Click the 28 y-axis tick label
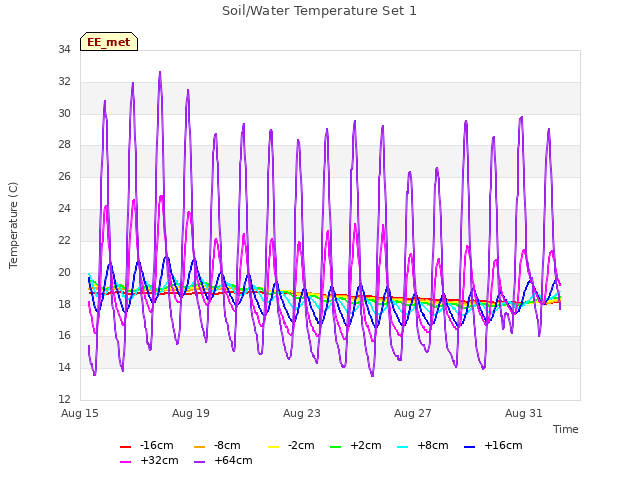 (x=64, y=144)
